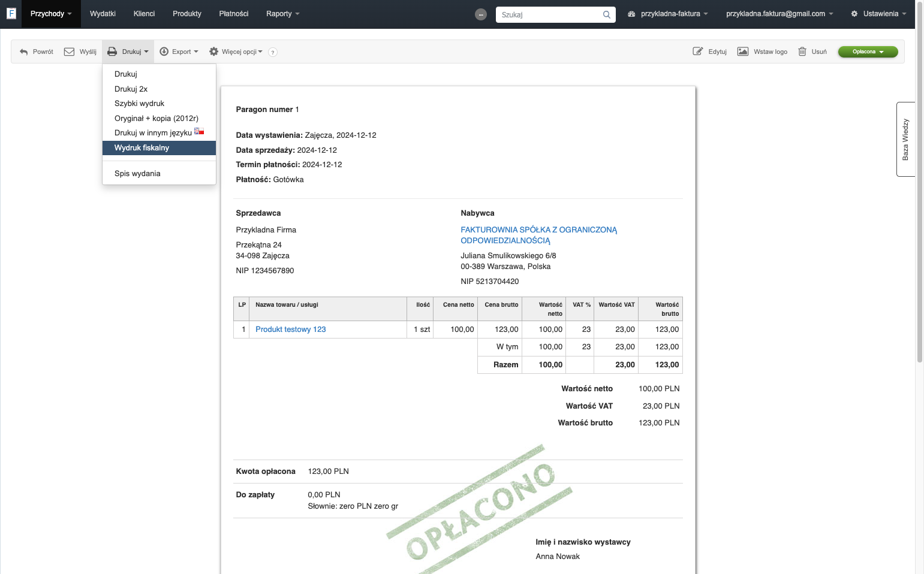Open the Płatności section
The image size is (924, 574).
point(234,14)
